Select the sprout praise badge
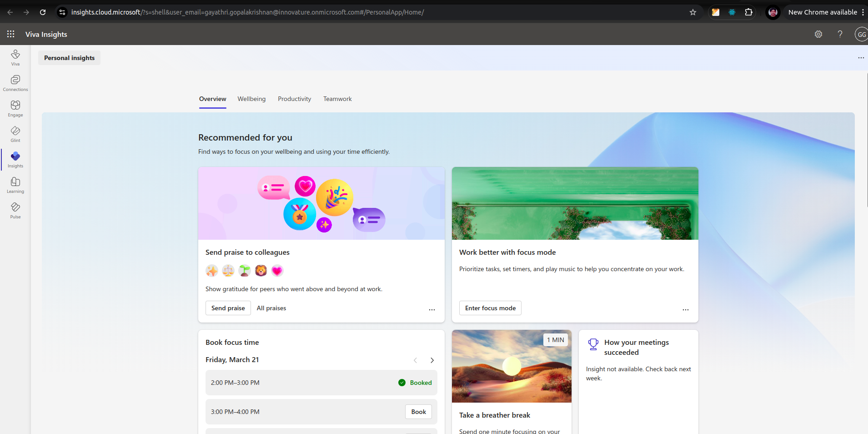Screen dimensions: 868x434 (x=245, y=271)
